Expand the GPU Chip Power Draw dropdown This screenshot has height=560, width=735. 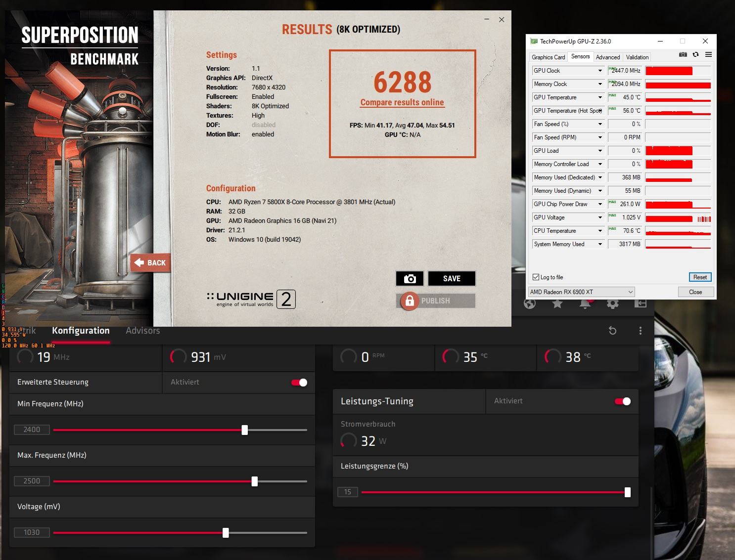click(600, 204)
